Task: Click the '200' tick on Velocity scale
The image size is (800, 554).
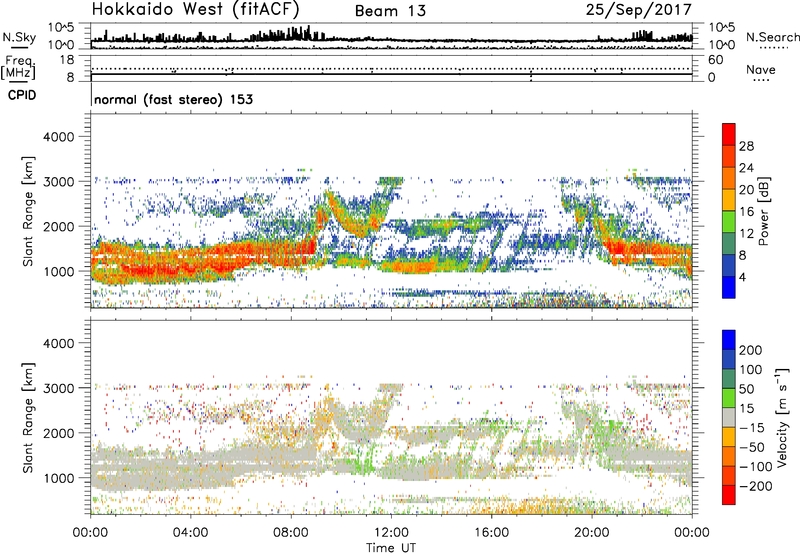Action: [750, 350]
